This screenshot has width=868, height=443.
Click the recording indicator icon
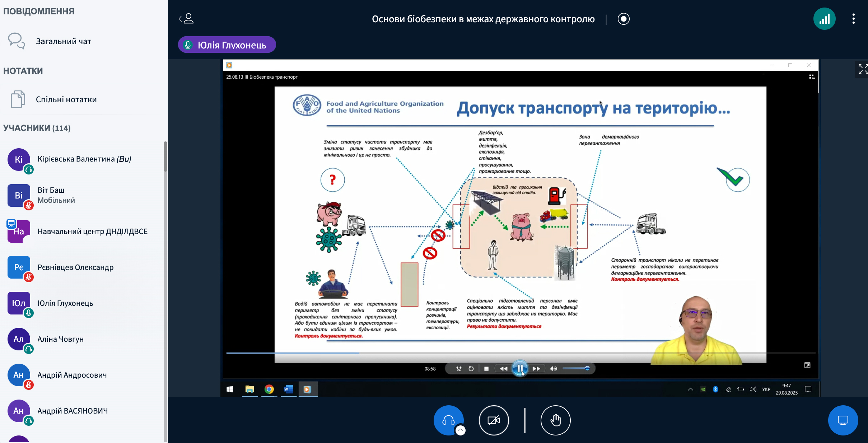click(x=624, y=19)
